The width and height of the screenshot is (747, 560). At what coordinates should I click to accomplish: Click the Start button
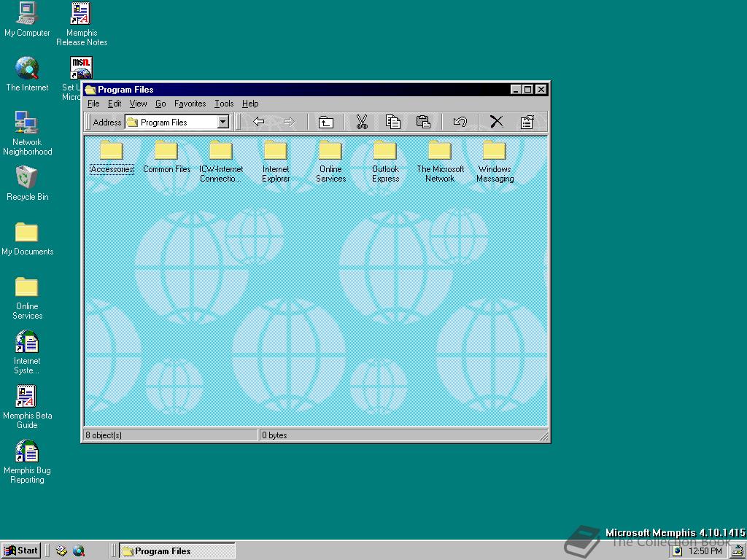coord(21,551)
